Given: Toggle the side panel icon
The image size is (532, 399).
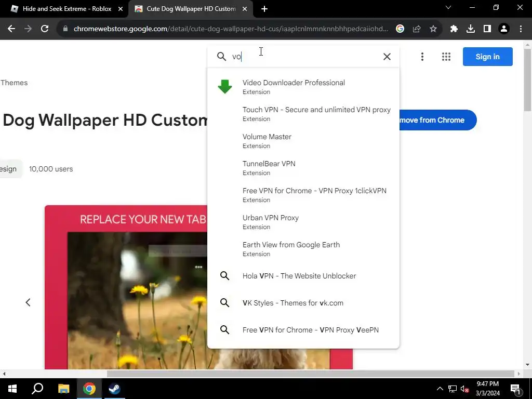Looking at the screenshot, I should coord(487,29).
